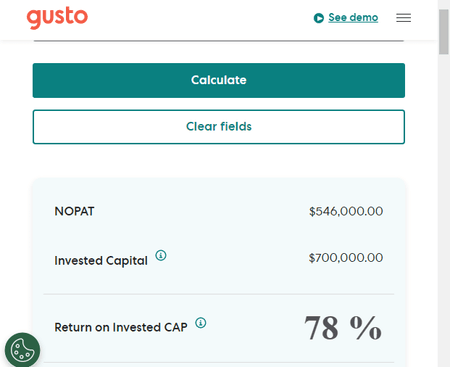
Task: Click the play icon beside See demo
Action: 319,18
